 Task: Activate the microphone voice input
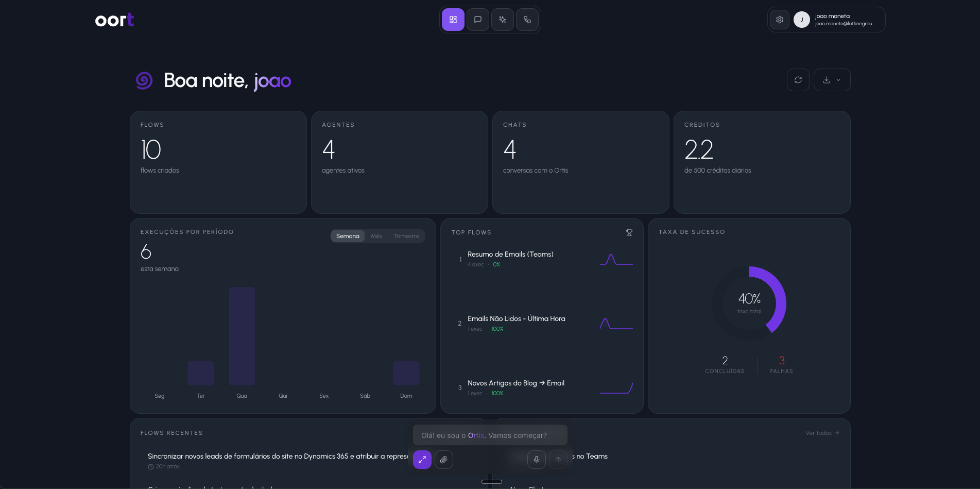pyautogui.click(x=536, y=459)
